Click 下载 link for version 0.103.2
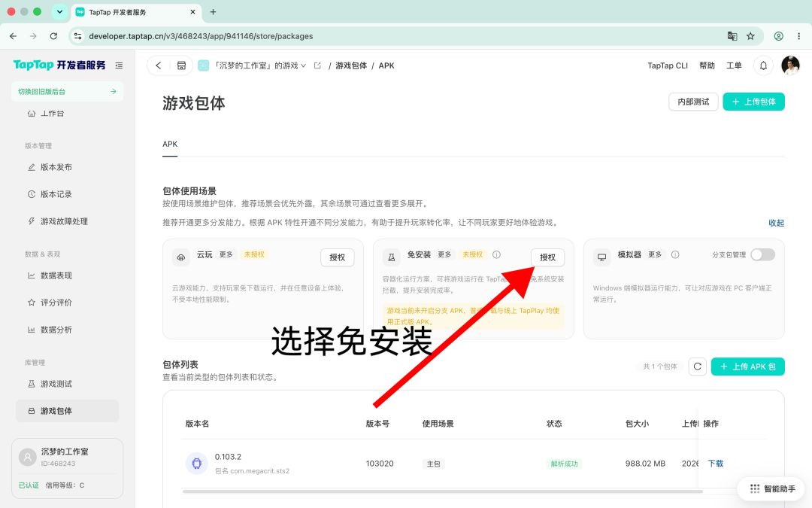The height and width of the screenshot is (508, 812). (x=716, y=464)
